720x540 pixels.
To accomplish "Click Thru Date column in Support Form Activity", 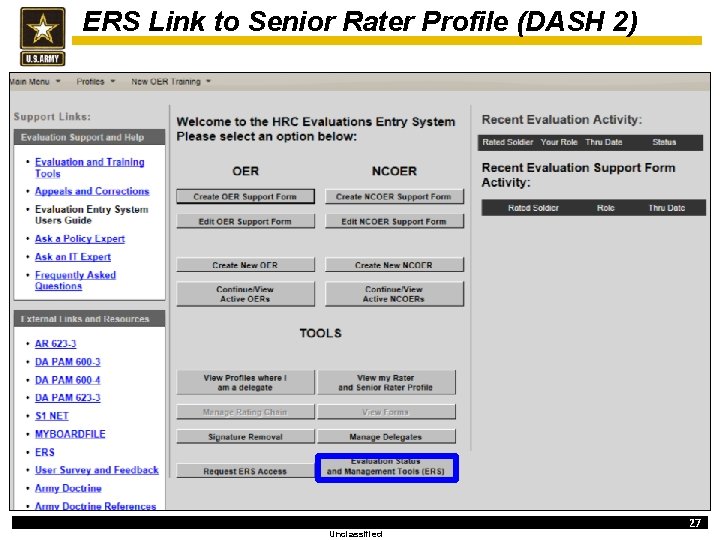I will click(666, 208).
